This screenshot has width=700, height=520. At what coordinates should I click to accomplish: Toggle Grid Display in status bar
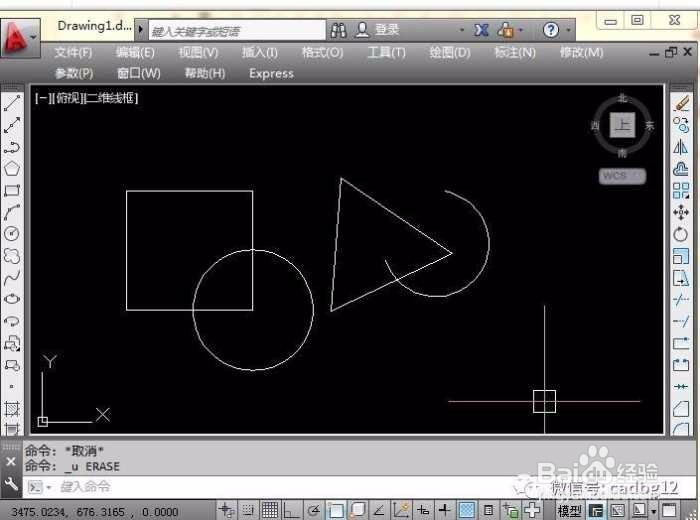pos(270,510)
